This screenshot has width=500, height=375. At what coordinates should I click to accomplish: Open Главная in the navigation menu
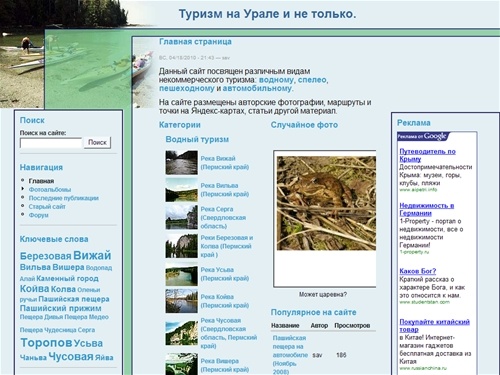click(41, 181)
